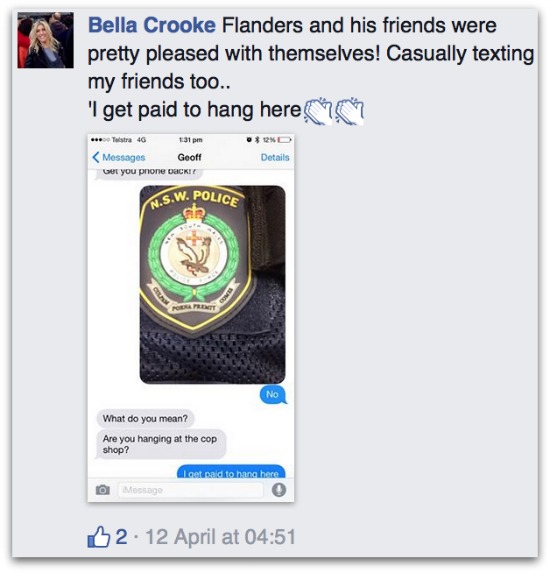Open Bella Crooke's profile picture

(x=45, y=40)
